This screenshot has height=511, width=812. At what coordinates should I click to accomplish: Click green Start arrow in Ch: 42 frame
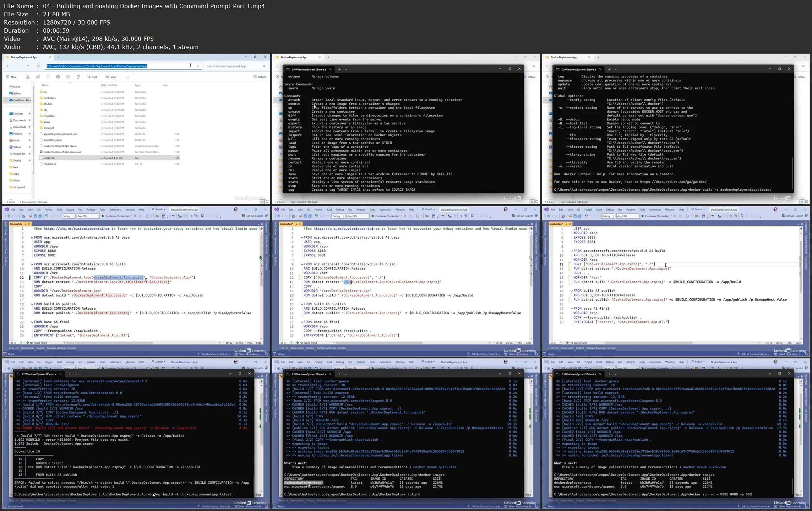pyautogui.click(x=643, y=216)
